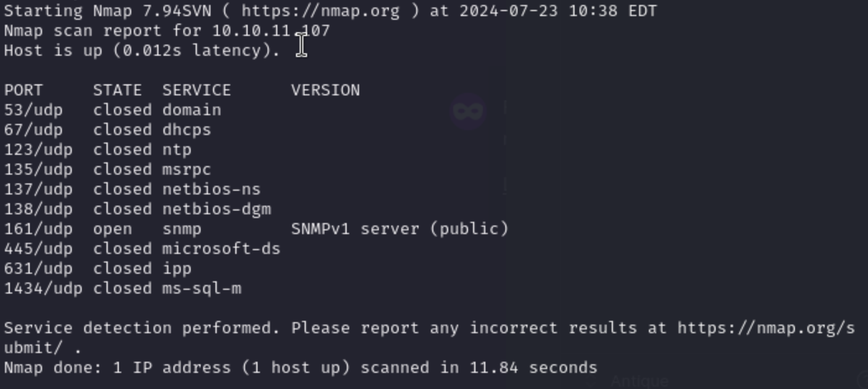Open the nmap.org submit results URL

point(766,328)
